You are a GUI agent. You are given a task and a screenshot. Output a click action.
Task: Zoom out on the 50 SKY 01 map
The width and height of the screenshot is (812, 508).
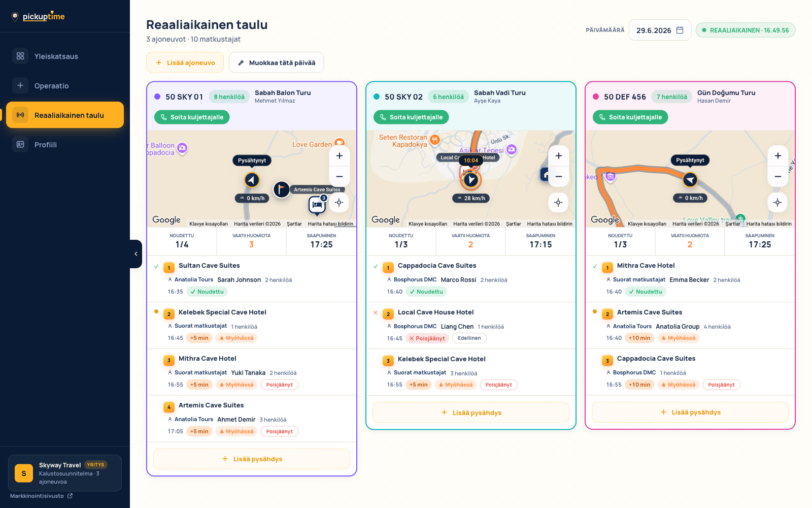340,176
